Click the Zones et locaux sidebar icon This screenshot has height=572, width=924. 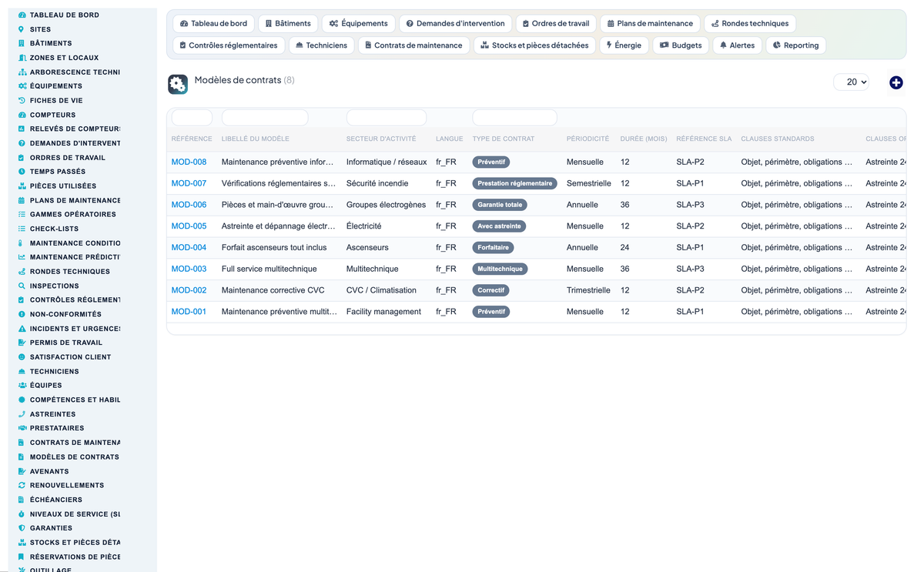pos(22,58)
